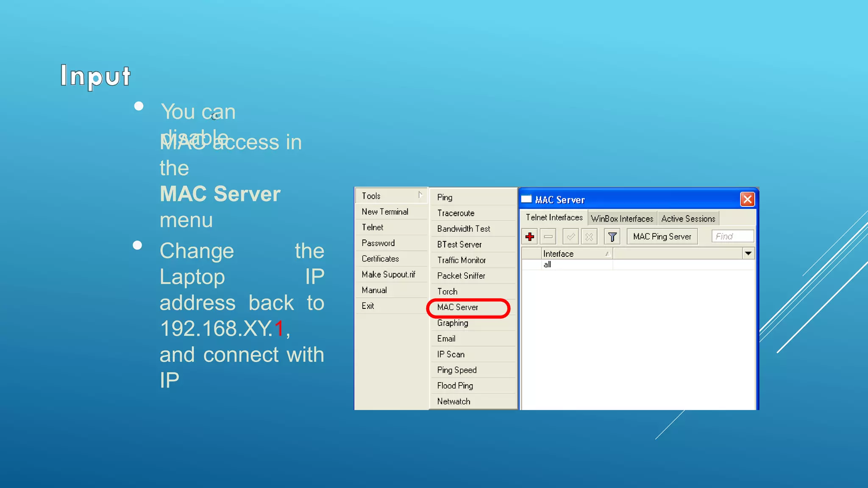This screenshot has height=488, width=868.
Task: Open the funnel filter tool
Action: 612,237
